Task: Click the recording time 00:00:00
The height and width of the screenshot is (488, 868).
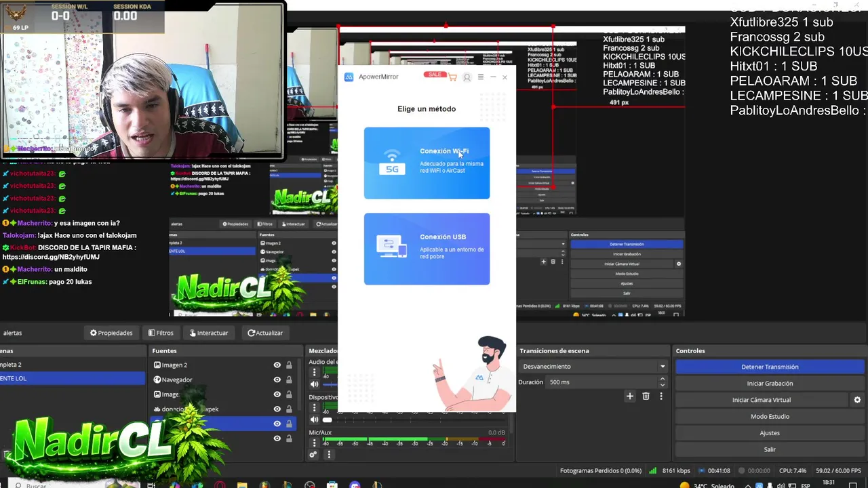Action: tap(759, 470)
